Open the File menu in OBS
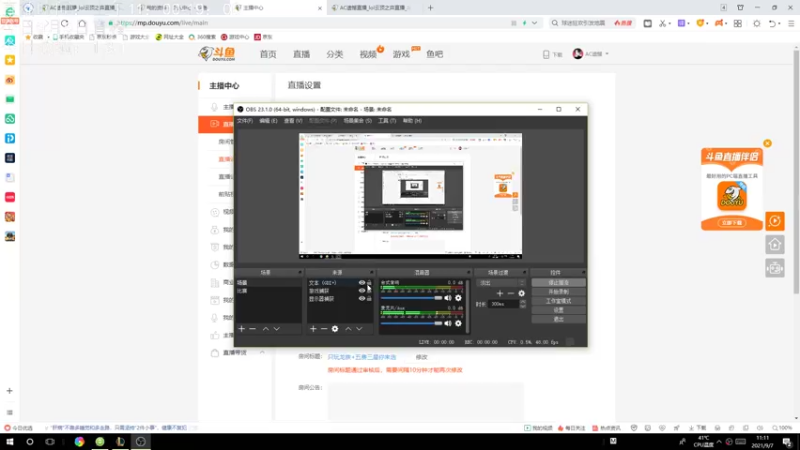This screenshot has width=800, height=450. 244,121
